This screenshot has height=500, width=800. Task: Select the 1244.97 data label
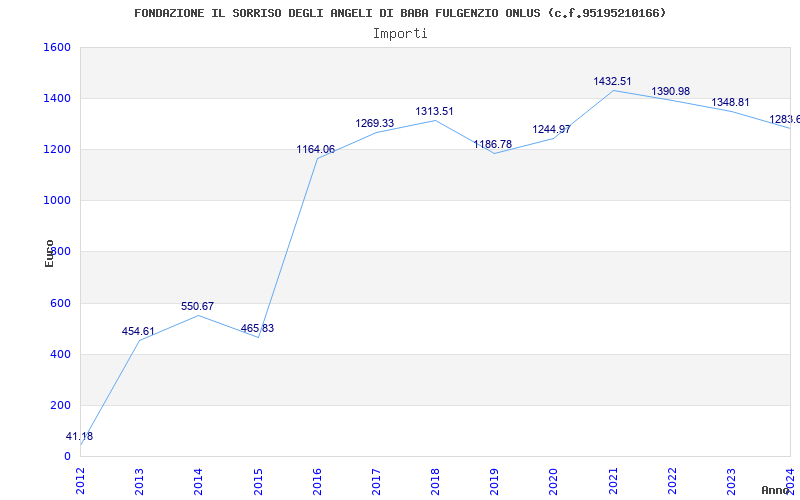552,130
